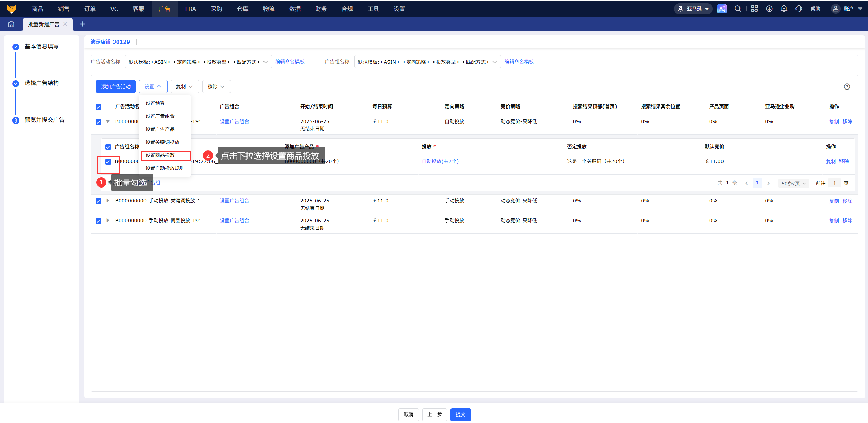
Task: Open the 复制 dropdown button
Action: point(185,87)
